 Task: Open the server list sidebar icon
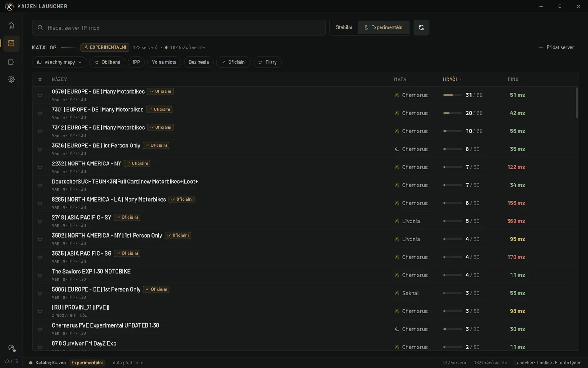(11, 43)
